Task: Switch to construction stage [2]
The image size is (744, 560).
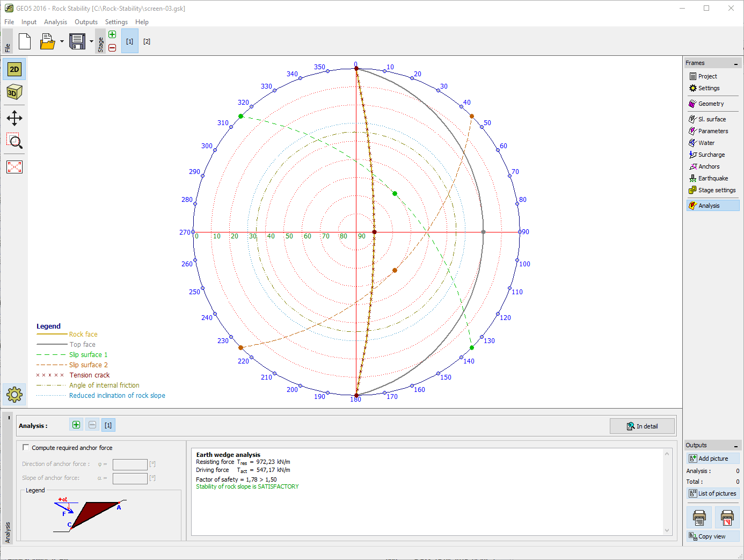Action: [x=147, y=41]
